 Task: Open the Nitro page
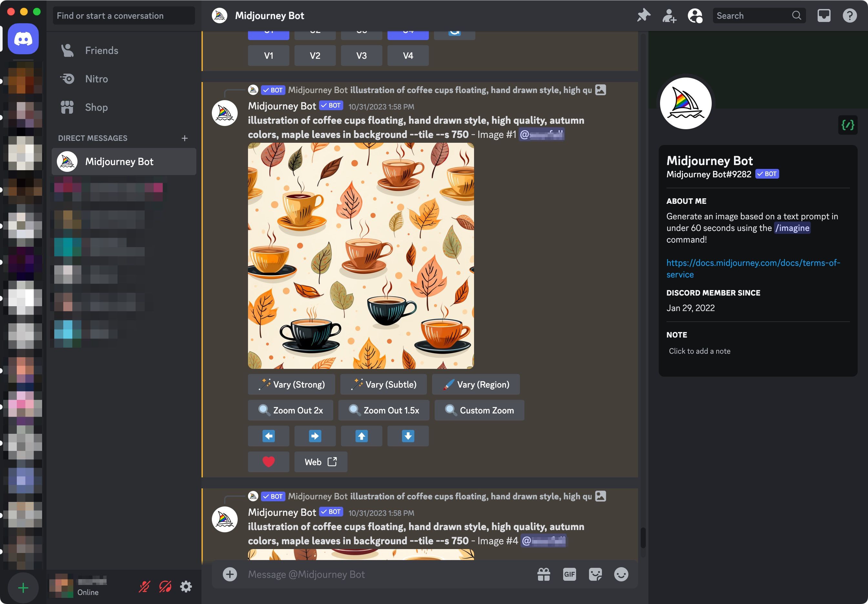97,79
